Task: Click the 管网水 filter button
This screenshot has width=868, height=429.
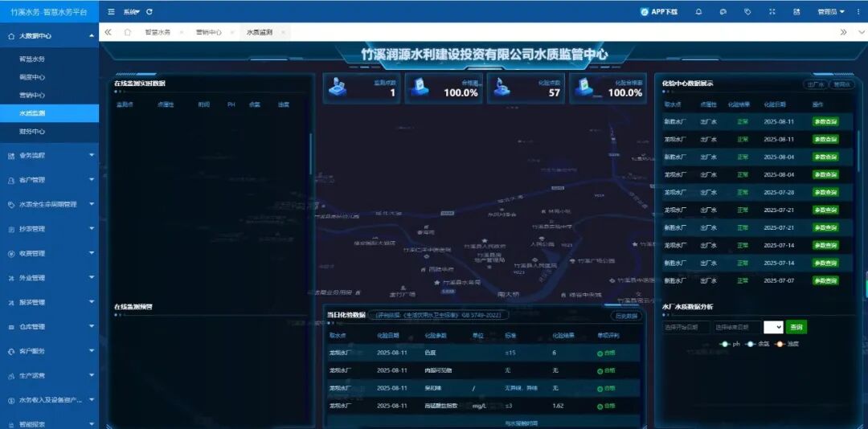Action: 841,84
